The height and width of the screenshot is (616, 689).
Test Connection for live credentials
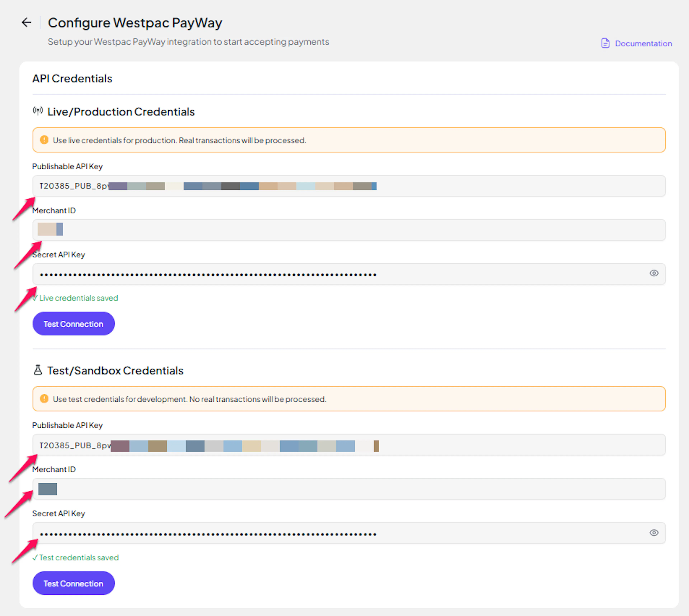tap(73, 324)
